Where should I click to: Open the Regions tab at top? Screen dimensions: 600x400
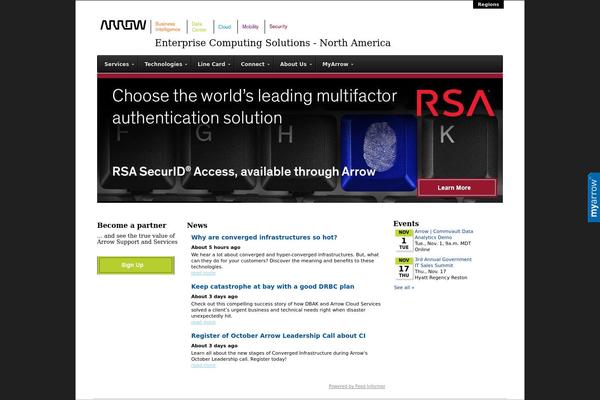(488, 4)
